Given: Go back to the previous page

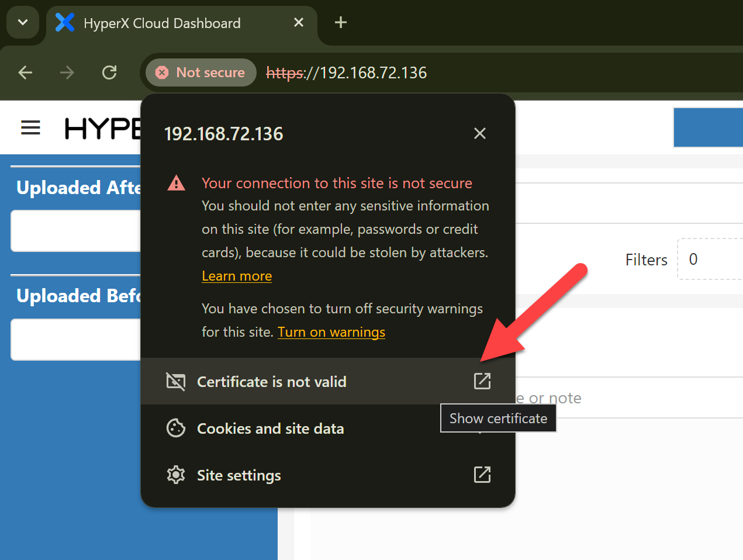Looking at the screenshot, I should pyautogui.click(x=25, y=72).
